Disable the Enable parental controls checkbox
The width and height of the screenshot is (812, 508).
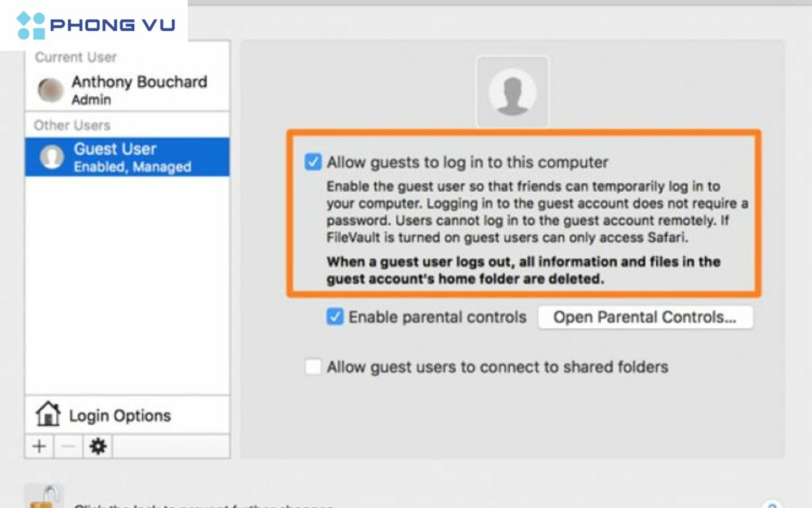coord(335,317)
